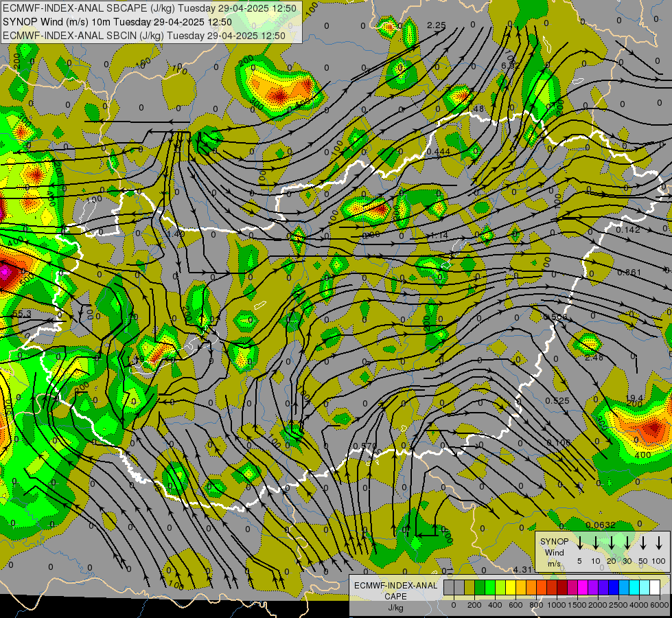
Task: Click the station value '55.3' on the map
Action: pos(22,314)
